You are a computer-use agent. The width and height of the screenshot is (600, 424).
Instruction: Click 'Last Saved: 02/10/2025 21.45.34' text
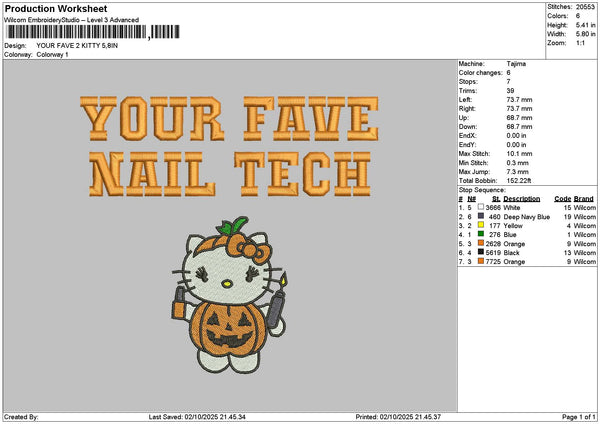[x=197, y=417]
